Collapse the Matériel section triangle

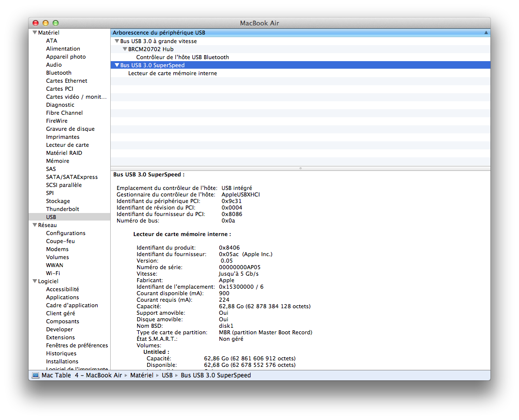pos(35,33)
